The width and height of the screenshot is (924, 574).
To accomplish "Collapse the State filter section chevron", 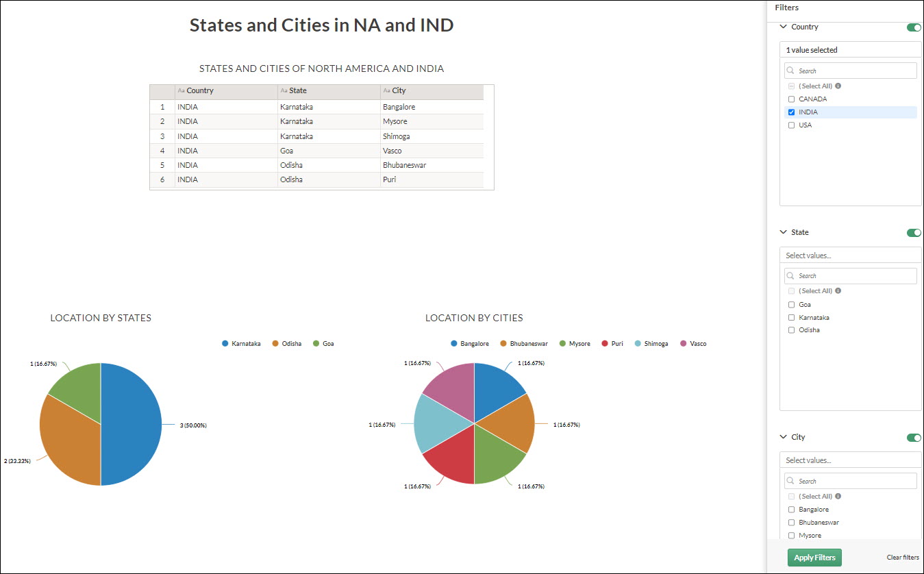I will [784, 232].
